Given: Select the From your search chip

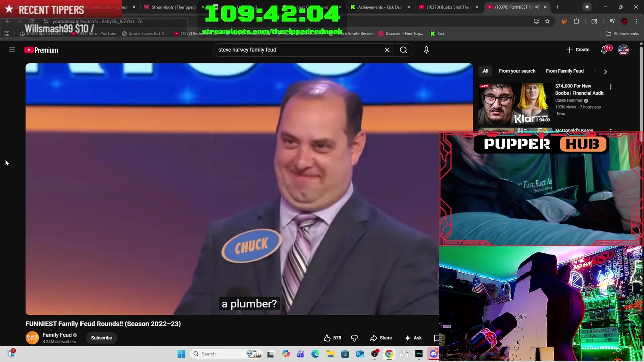Looking at the screenshot, I should click(517, 71).
